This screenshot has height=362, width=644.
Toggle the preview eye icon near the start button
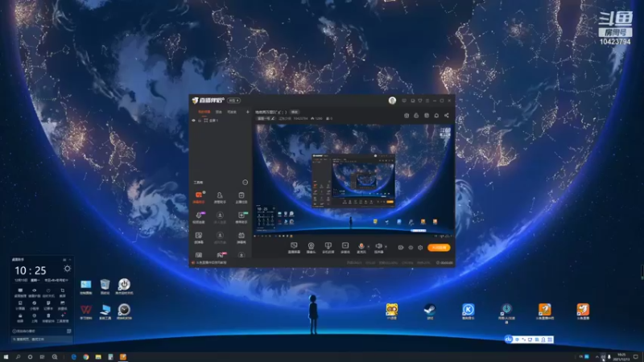pos(411,248)
